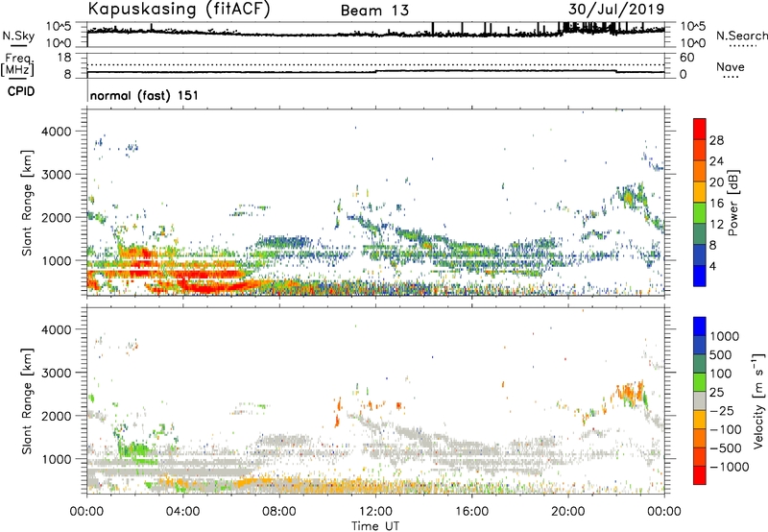This screenshot has height=532, width=768.
Task: Click the date '30/Jul/2019'
Action: point(616,10)
